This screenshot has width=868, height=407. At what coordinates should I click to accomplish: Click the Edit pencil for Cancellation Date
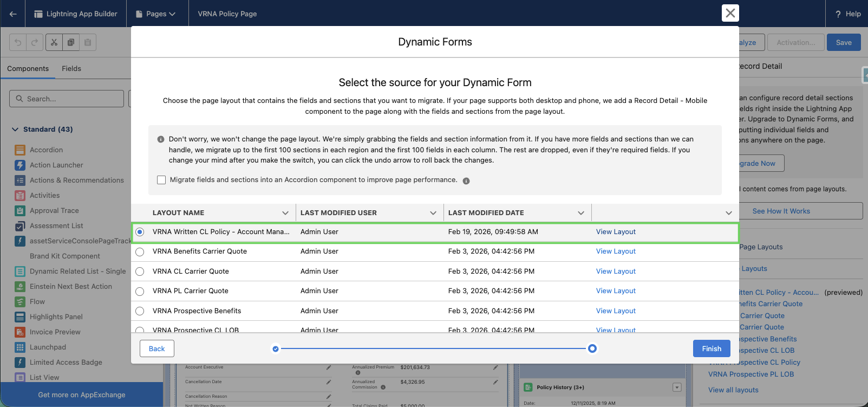pyautogui.click(x=329, y=382)
